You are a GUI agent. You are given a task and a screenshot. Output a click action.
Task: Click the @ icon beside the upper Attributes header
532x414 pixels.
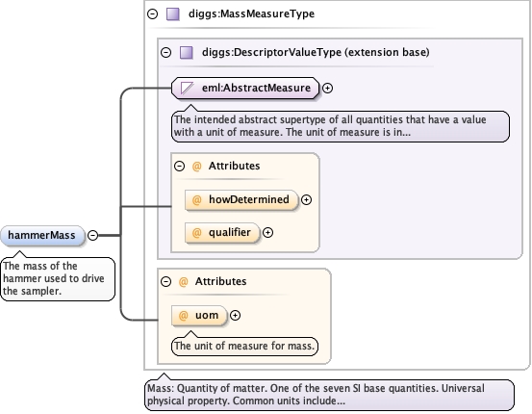[197, 166]
